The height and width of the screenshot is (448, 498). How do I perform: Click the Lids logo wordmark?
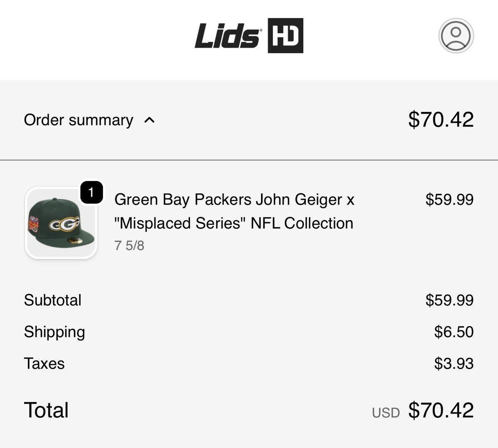(x=227, y=35)
